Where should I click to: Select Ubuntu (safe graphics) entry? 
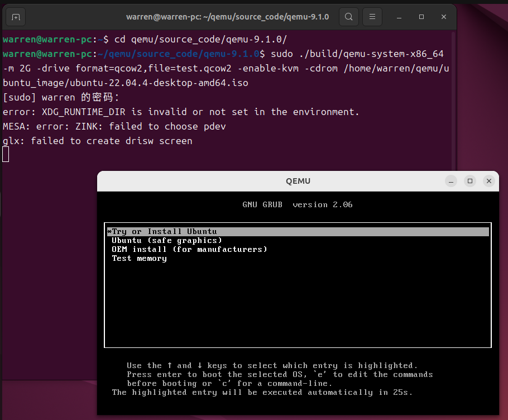[167, 241]
